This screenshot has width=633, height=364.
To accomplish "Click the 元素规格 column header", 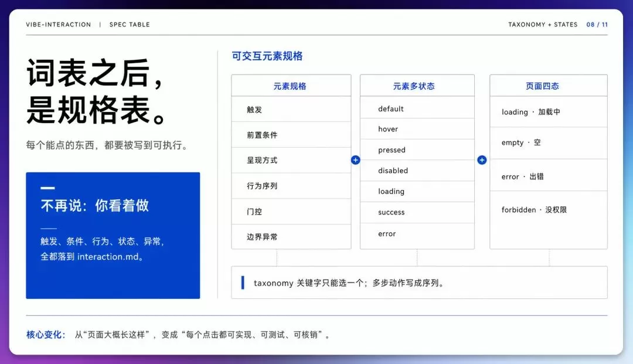I will pyautogui.click(x=291, y=86).
